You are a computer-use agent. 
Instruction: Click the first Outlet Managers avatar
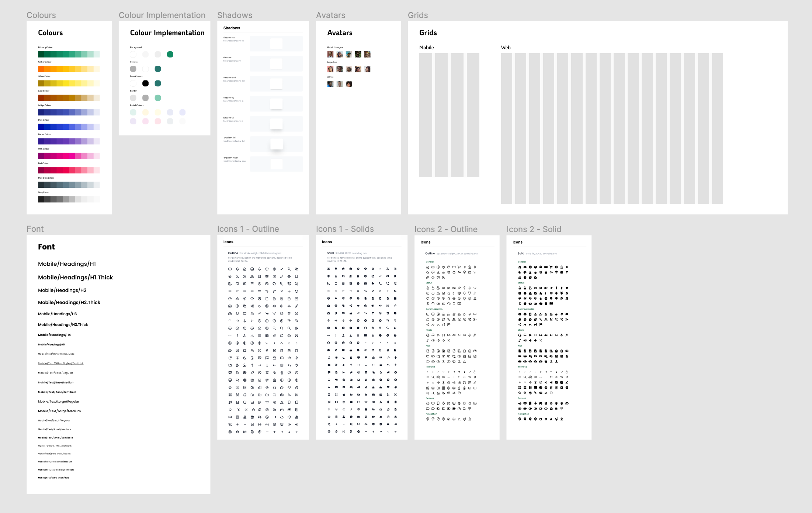pos(330,55)
